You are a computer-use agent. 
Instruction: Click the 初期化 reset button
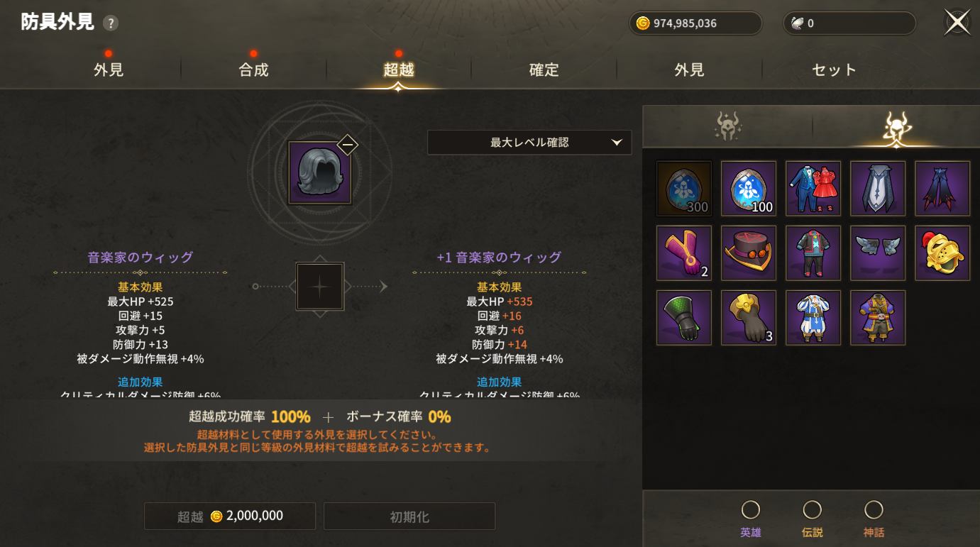[x=409, y=516]
